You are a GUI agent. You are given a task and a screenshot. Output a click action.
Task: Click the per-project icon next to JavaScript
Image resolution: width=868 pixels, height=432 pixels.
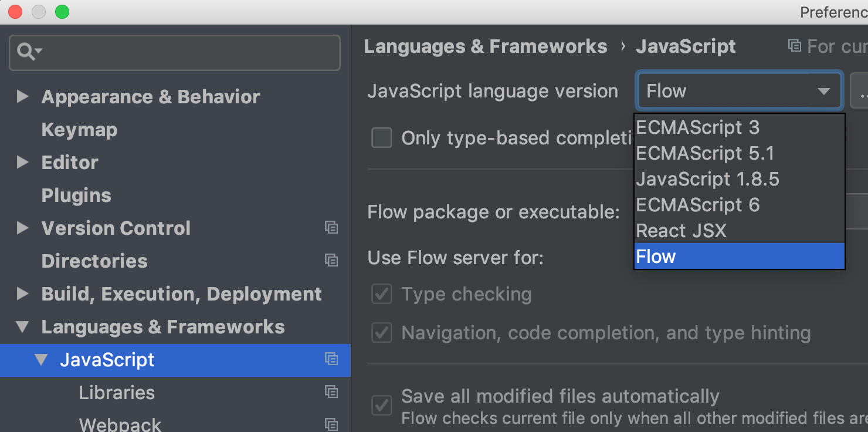coord(331,360)
